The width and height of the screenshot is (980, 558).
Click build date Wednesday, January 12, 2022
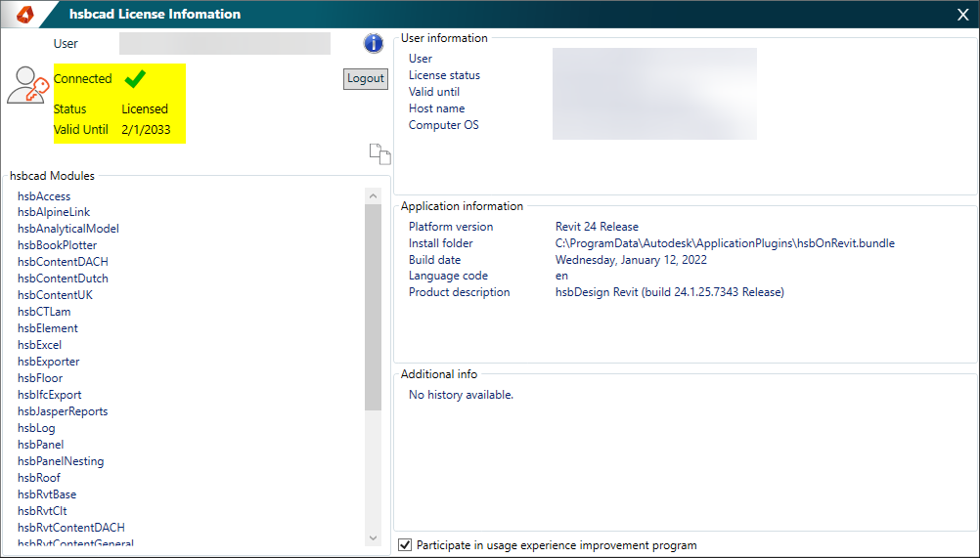[631, 260]
